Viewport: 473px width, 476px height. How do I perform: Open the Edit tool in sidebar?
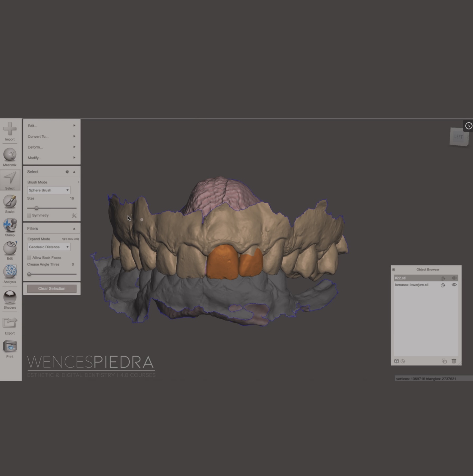pyautogui.click(x=10, y=250)
